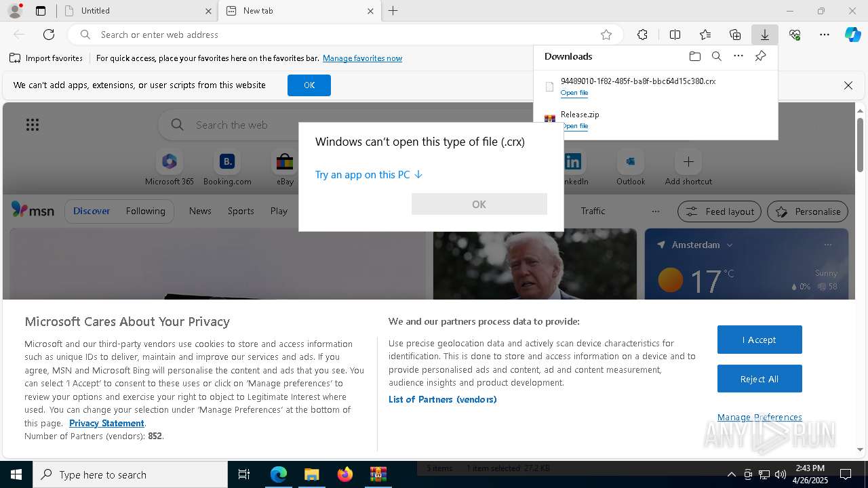Expand the Amsterdam location dropdown
The image size is (868, 488).
(730, 245)
